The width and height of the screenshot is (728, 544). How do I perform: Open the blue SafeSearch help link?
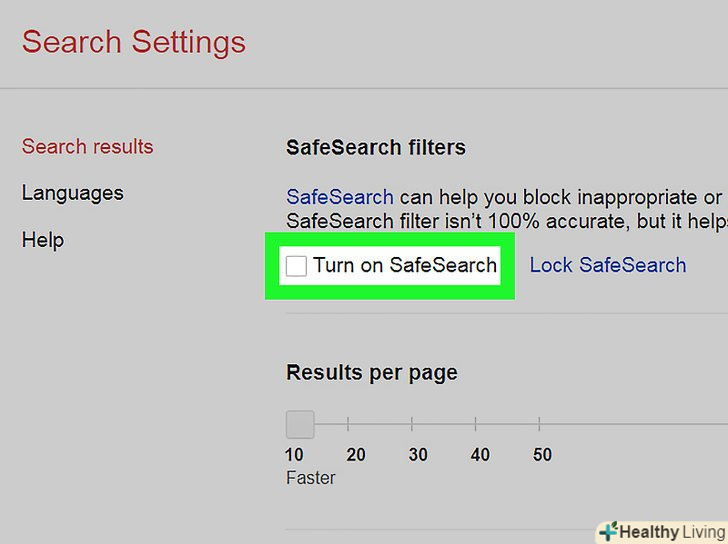(339, 197)
